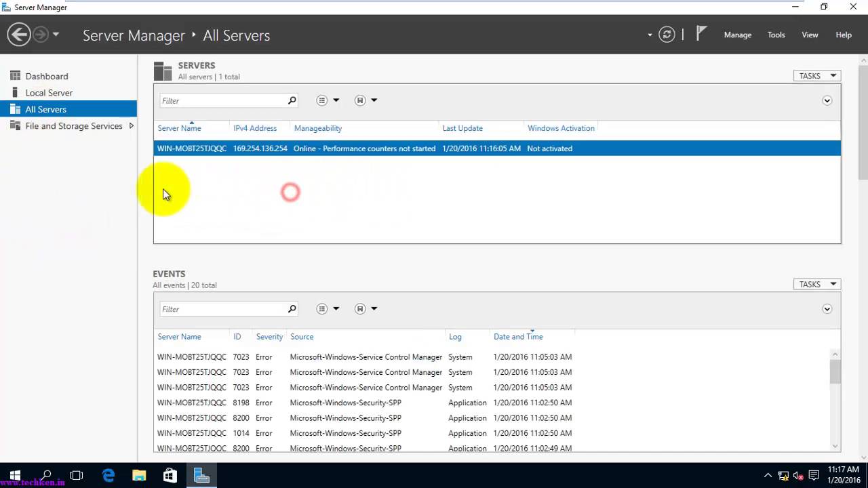Expand the Events filter chevron
868x488 pixels.
pyautogui.click(x=827, y=308)
